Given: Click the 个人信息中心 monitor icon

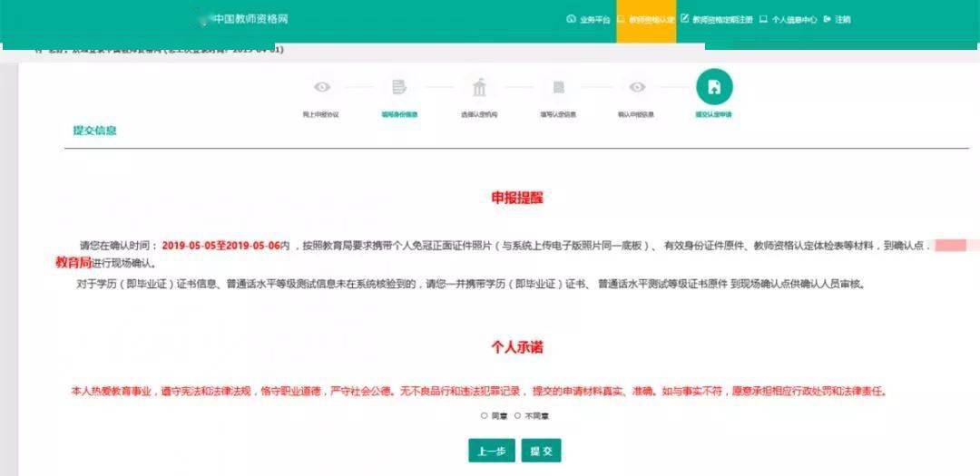Looking at the screenshot, I should pyautogui.click(x=763, y=19).
